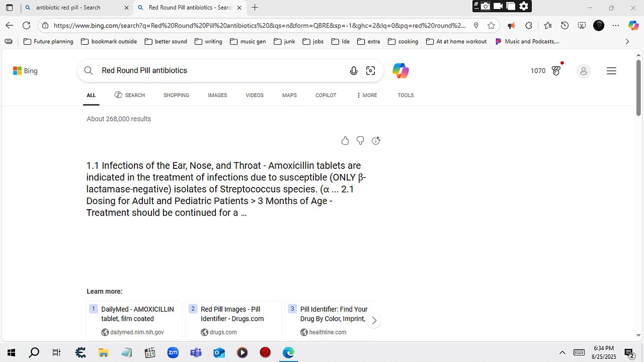
Task: Open new tab with plus button
Action: point(255,8)
